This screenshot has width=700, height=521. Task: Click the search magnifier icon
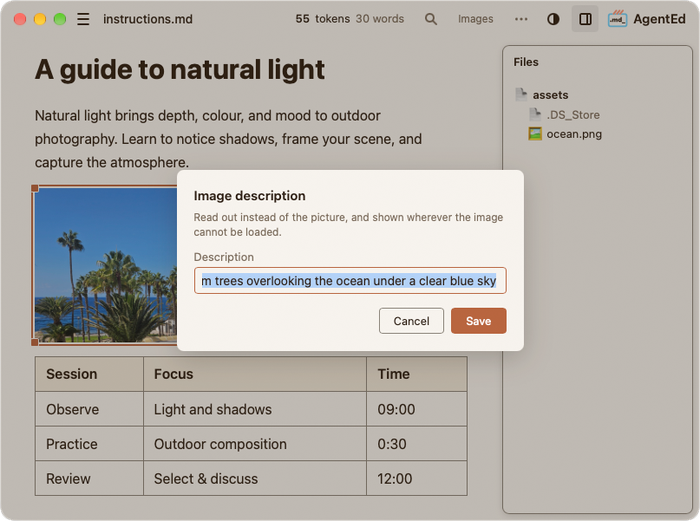click(431, 19)
